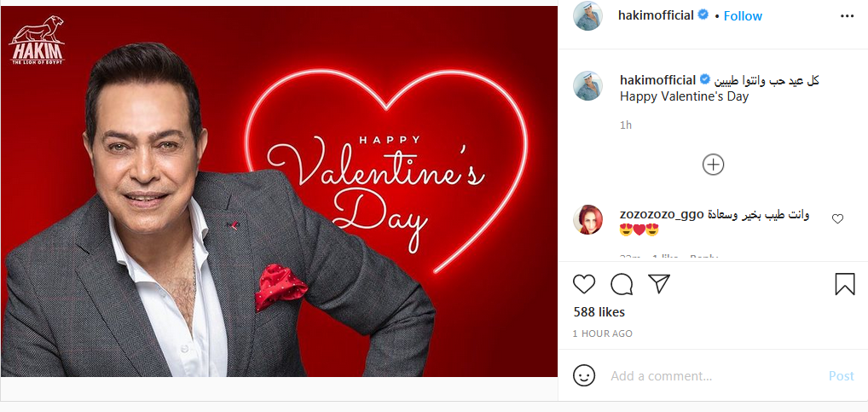Share the post via paper plane icon
The height and width of the screenshot is (412, 868).
(x=659, y=284)
